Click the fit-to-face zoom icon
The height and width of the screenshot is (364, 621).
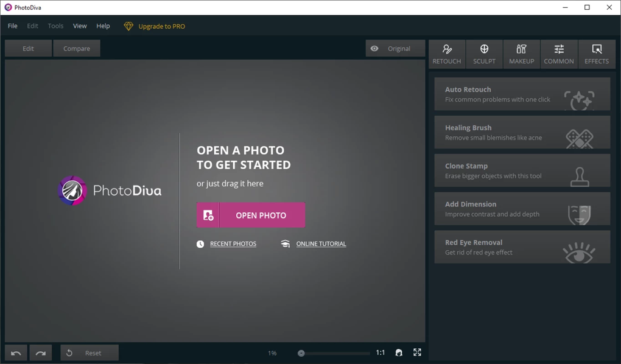(399, 352)
